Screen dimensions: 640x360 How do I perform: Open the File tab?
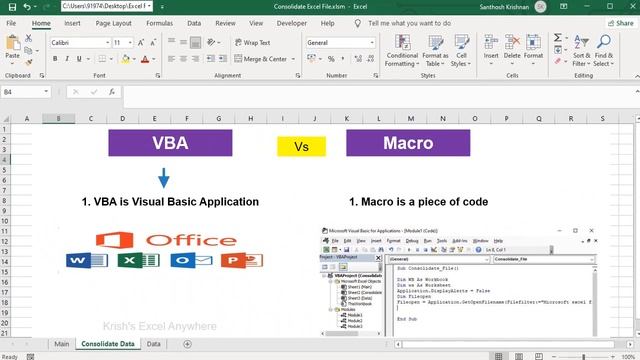11,24
